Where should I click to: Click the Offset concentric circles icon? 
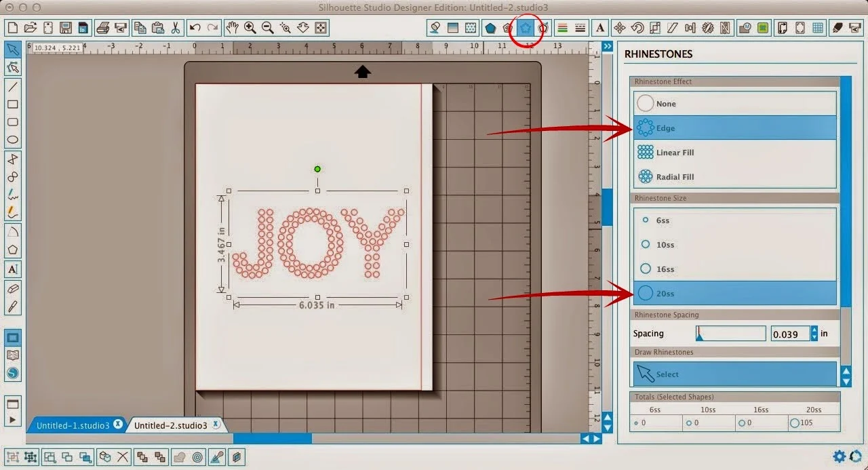[x=197, y=457]
